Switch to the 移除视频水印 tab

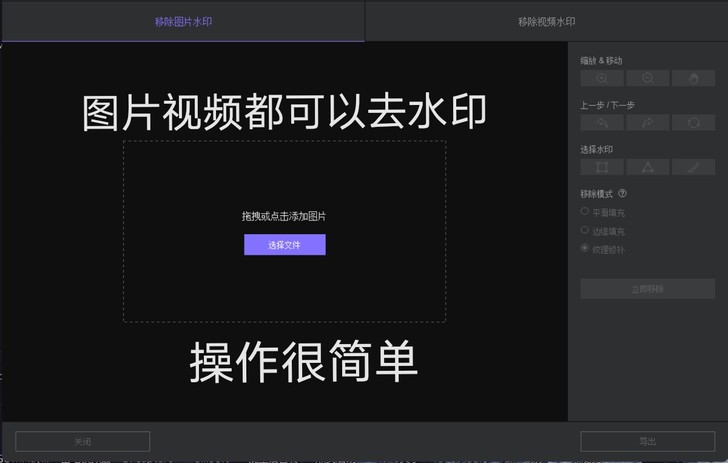tap(546, 21)
